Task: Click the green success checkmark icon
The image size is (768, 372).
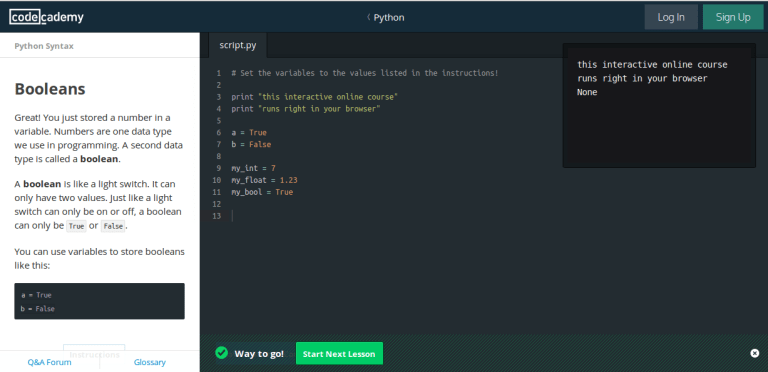Action: (221, 353)
